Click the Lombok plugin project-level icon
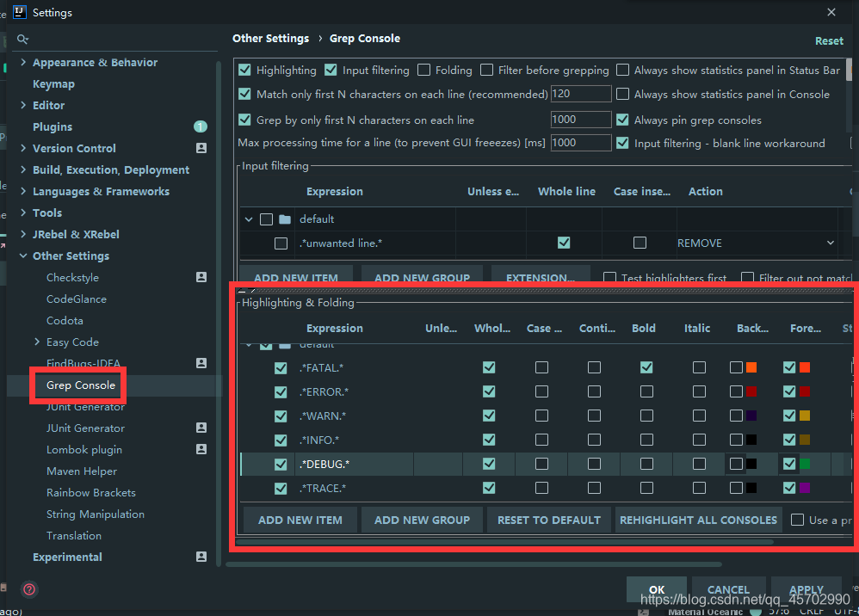Viewport: 859px width, 616px height. point(201,449)
